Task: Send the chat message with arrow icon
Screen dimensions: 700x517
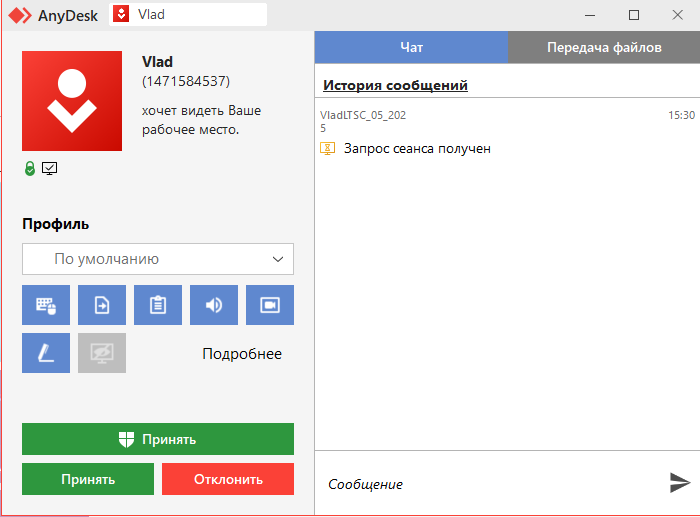Action: pos(680,483)
